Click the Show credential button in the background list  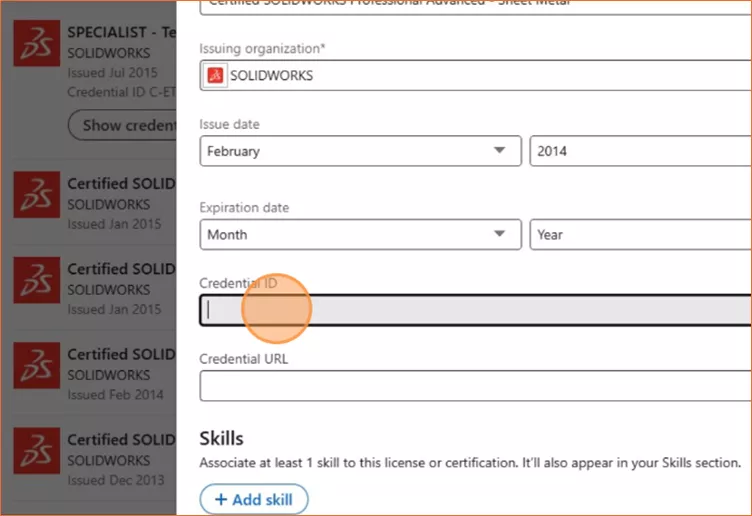pos(122,125)
